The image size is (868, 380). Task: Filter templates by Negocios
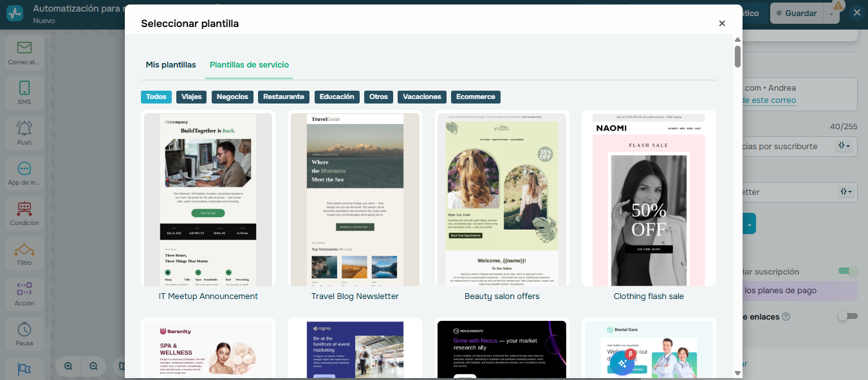click(x=232, y=97)
